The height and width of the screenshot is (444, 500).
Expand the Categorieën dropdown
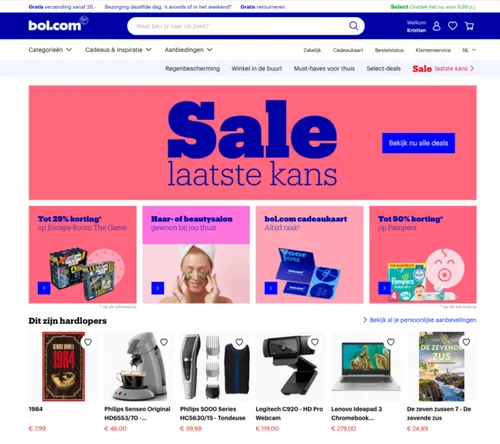[50, 50]
